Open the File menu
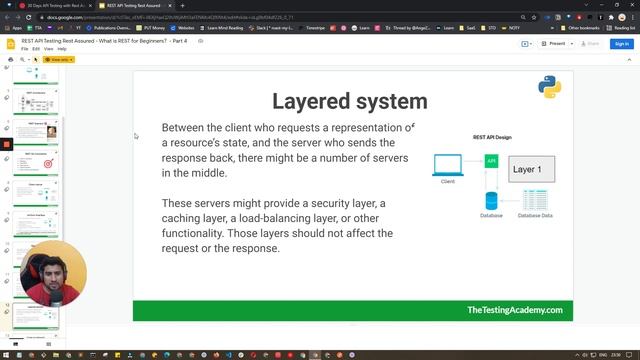This screenshot has width=640, height=360. click(24, 49)
